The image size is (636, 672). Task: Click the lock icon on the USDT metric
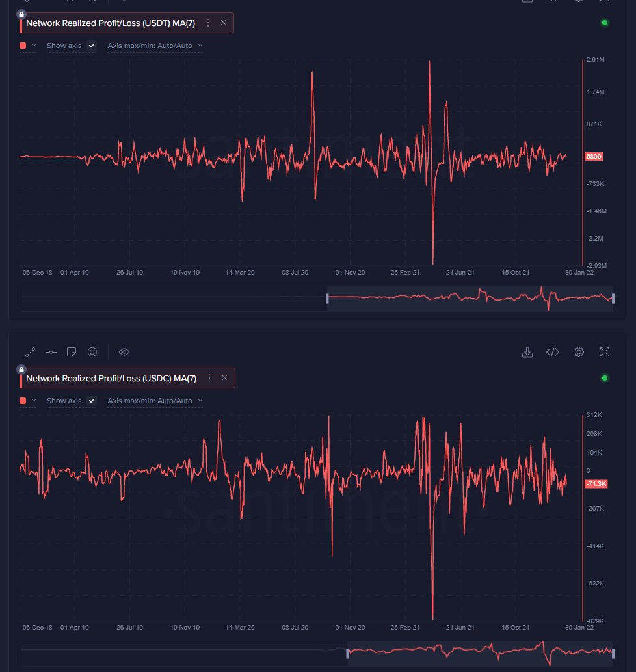coord(21,14)
